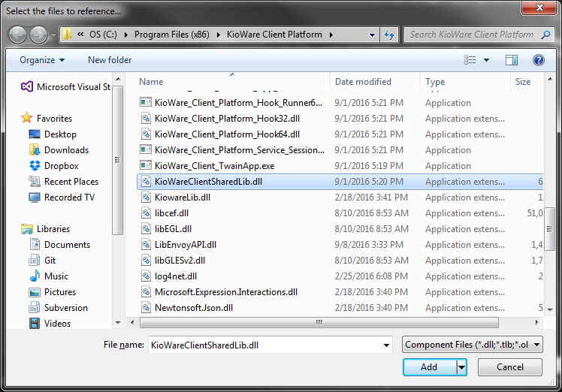Click the Forward navigation arrow
The image size is (562, 392).
(x=38, y=35)
